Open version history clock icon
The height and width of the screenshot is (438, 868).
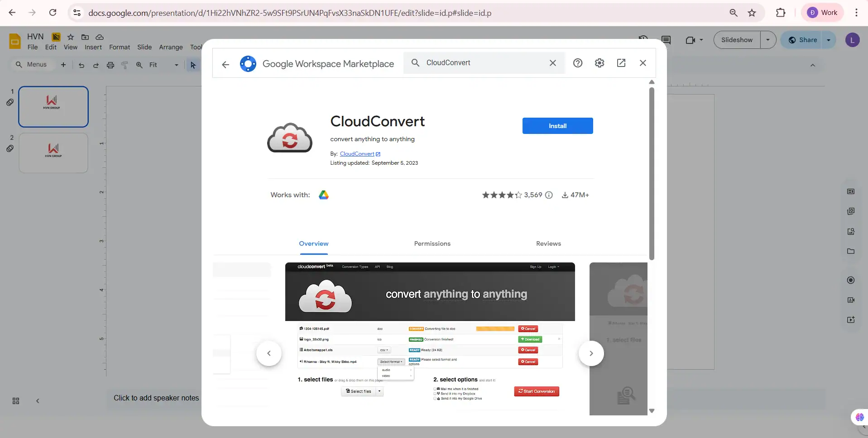643,38
